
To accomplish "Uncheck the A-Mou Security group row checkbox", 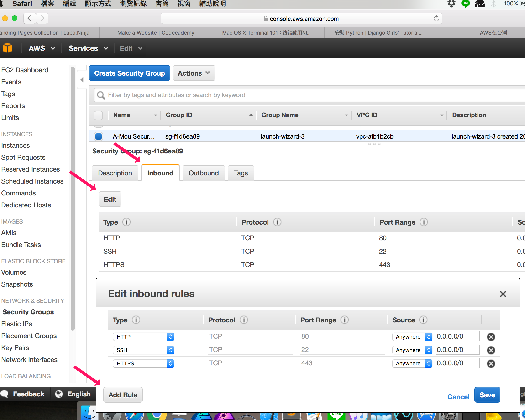I will (98, 136).
